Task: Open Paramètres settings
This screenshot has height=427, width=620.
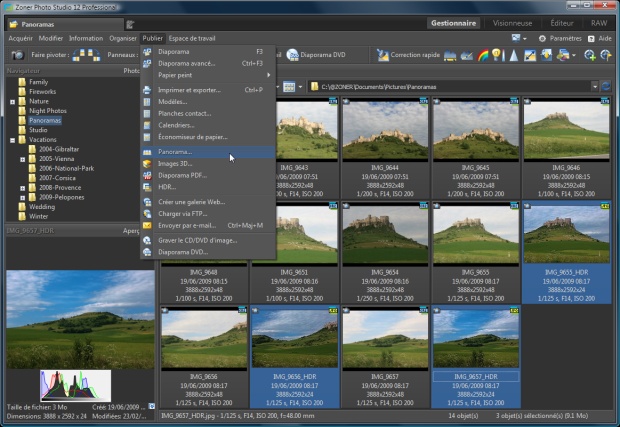Action: point(560,38)
